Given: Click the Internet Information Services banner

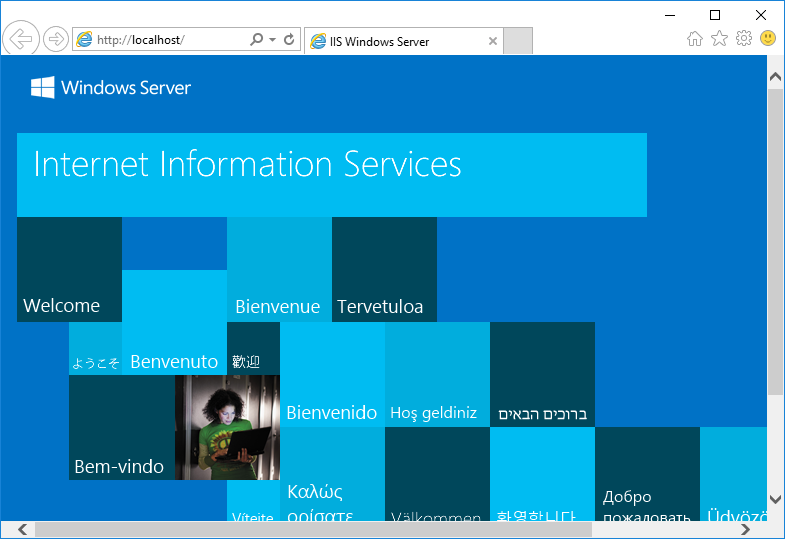Looking at the screenshot, I should pos(332,175).
